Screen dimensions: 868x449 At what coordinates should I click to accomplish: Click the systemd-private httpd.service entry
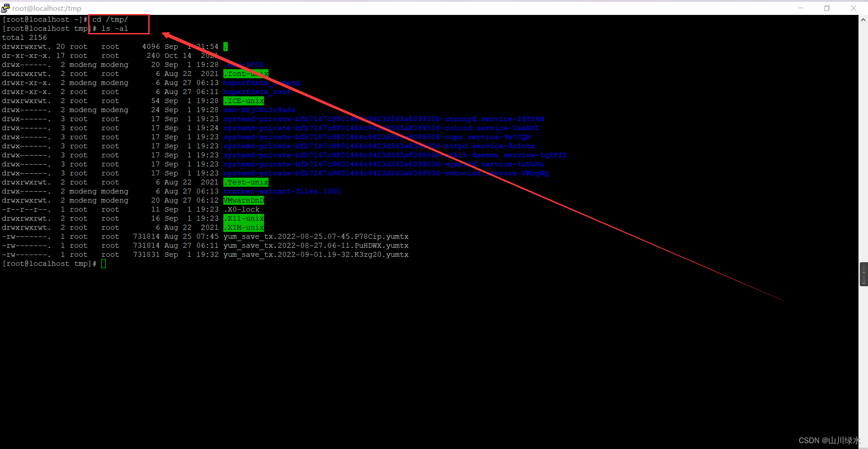[379, 146]
